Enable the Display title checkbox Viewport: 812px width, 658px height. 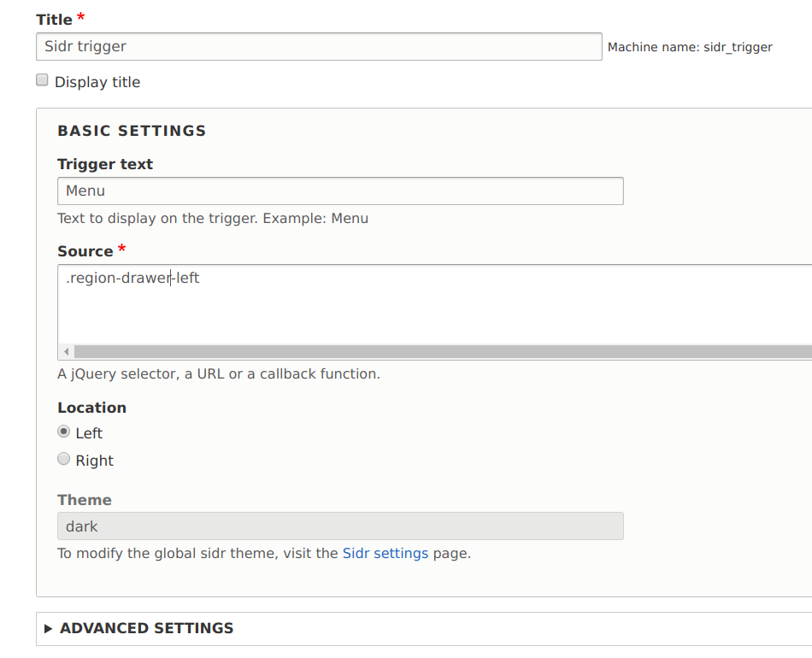(x=41, y=79)
